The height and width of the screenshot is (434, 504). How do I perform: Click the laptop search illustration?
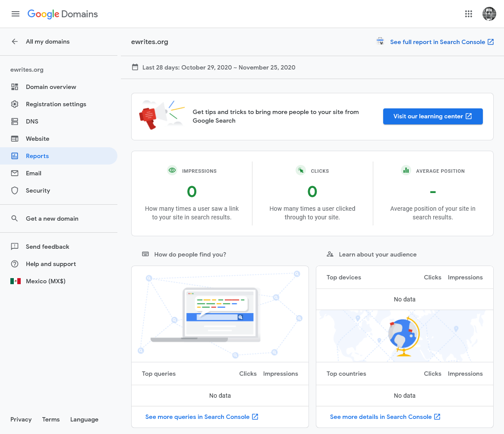(220, 314)
